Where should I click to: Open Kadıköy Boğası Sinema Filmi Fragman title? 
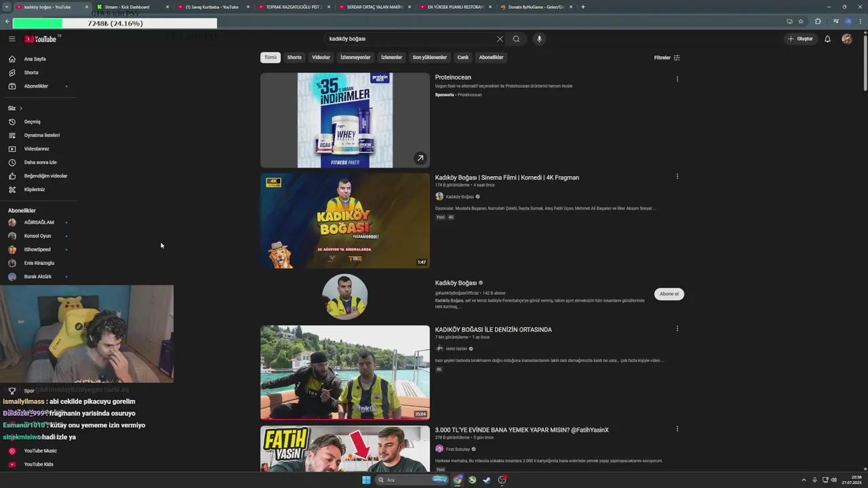click(507, 178)
